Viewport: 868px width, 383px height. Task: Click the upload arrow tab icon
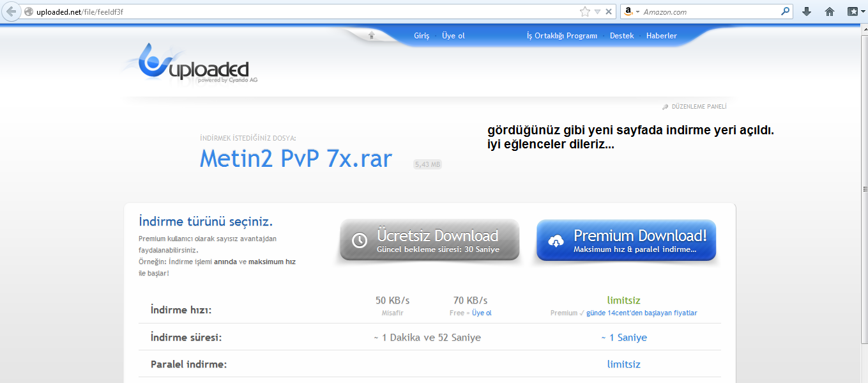(x=372, y=36)
